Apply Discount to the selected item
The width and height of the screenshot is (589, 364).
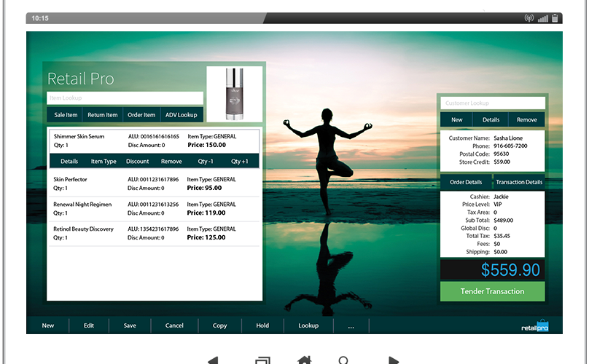[138, 162]
